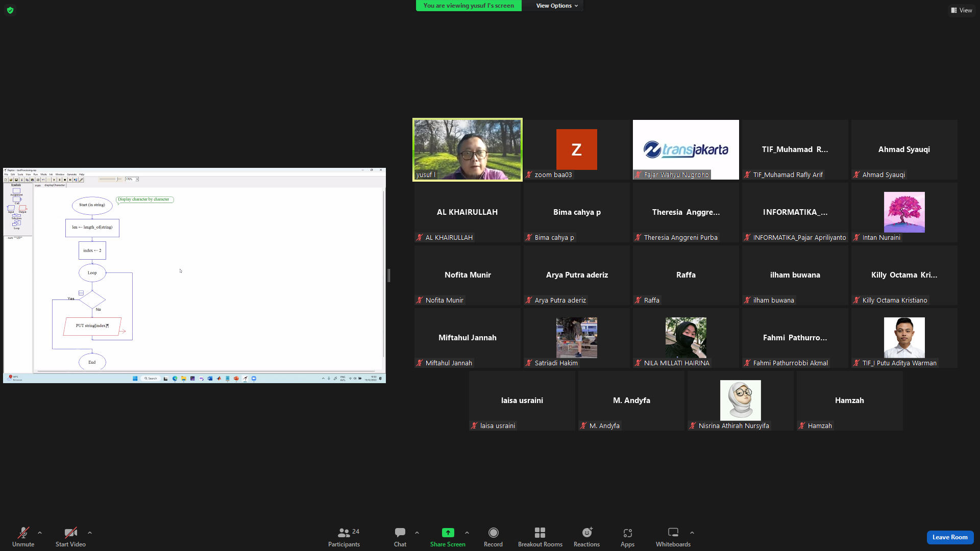Click the Windows Start button on shared taskbar
The width and height of the screenshot is (980, 551).
point(135,379)
